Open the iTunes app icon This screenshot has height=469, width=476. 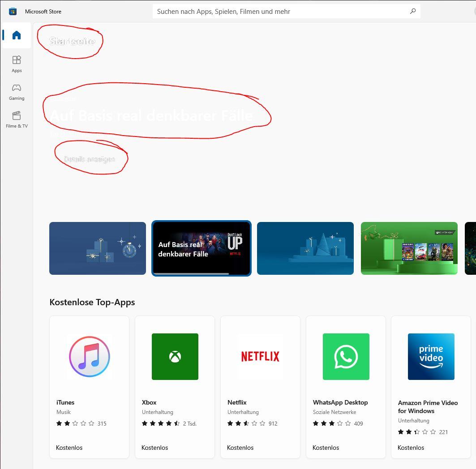click(89, 357)
